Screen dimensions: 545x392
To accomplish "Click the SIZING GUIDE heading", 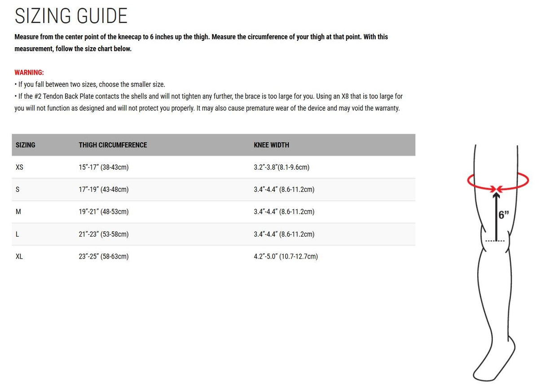I will (x=71, y=16).
